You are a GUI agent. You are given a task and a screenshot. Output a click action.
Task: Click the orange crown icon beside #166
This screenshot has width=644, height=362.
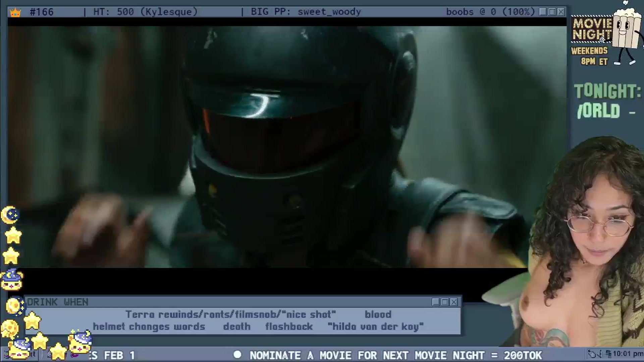(15, 12)
